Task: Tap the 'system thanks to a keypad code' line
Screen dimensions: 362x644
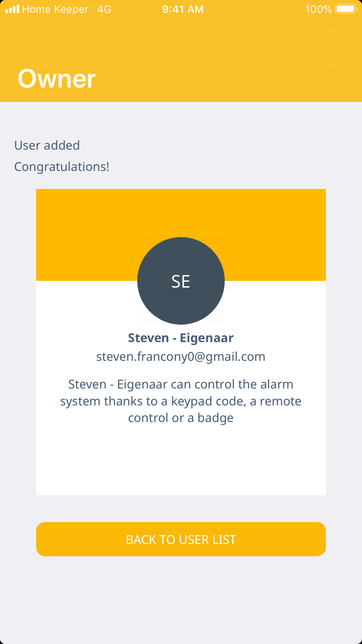Action: click(x=181, y=401)
